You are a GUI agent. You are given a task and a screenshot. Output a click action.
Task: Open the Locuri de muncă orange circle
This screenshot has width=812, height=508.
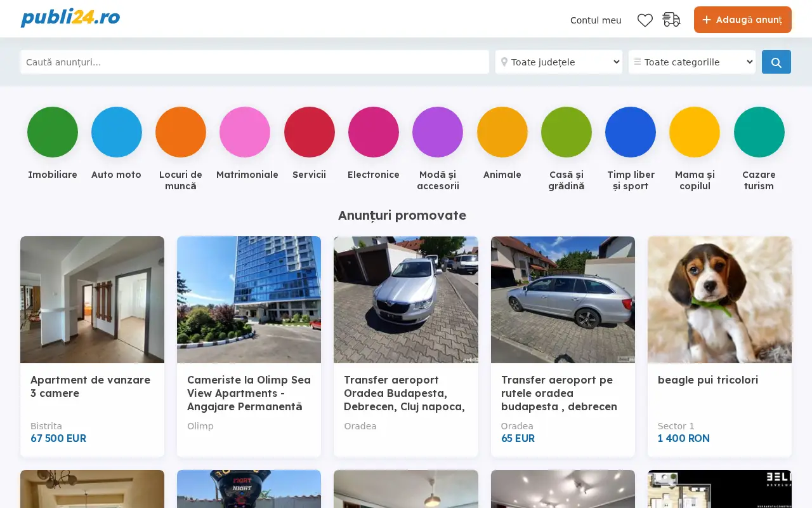coord(181,132)
